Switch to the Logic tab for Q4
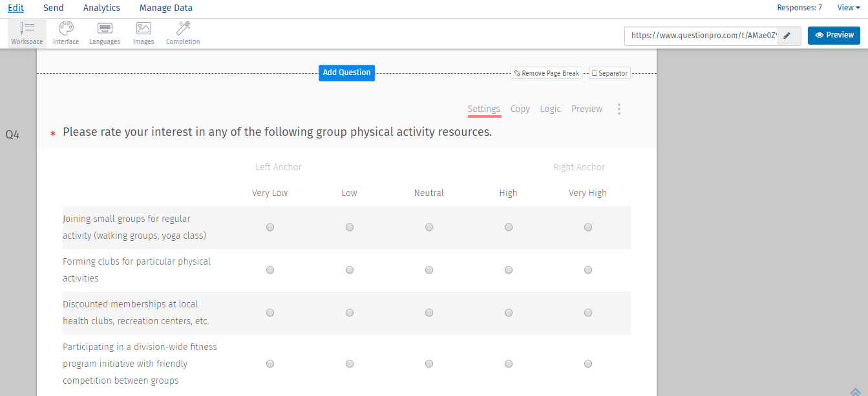The width and height of the screenshot is (868, 396). (551, 109)
